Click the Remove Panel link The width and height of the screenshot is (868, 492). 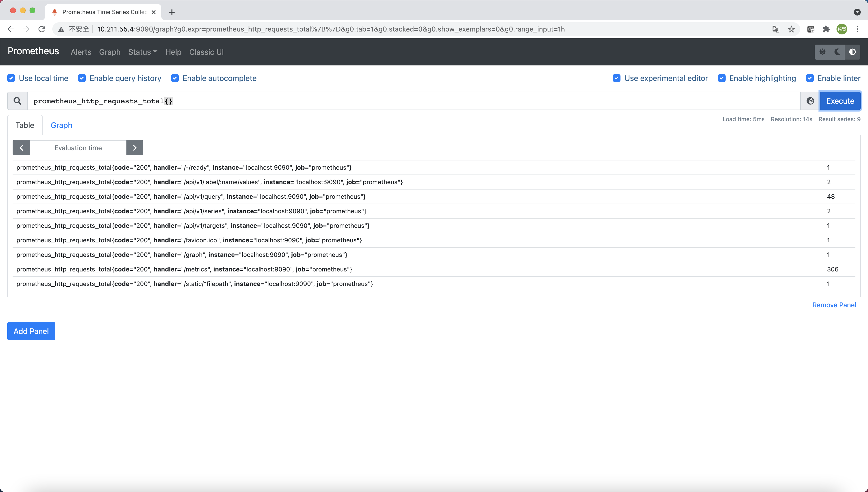point(834,305)
